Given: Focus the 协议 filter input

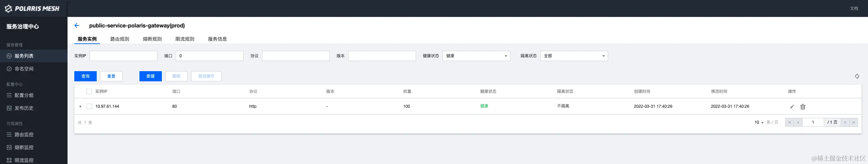Looking at the screenshot, I should [x=296, y=56].
